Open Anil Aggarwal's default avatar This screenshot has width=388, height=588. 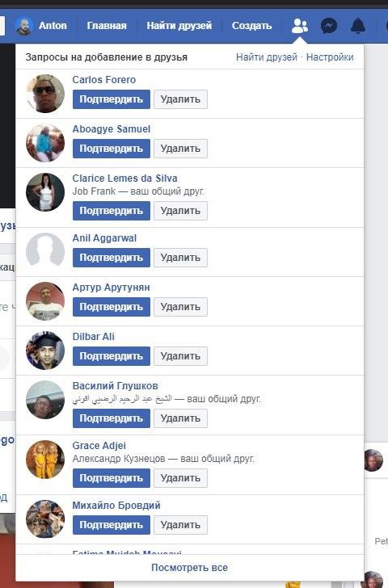(x=45, y=252)
